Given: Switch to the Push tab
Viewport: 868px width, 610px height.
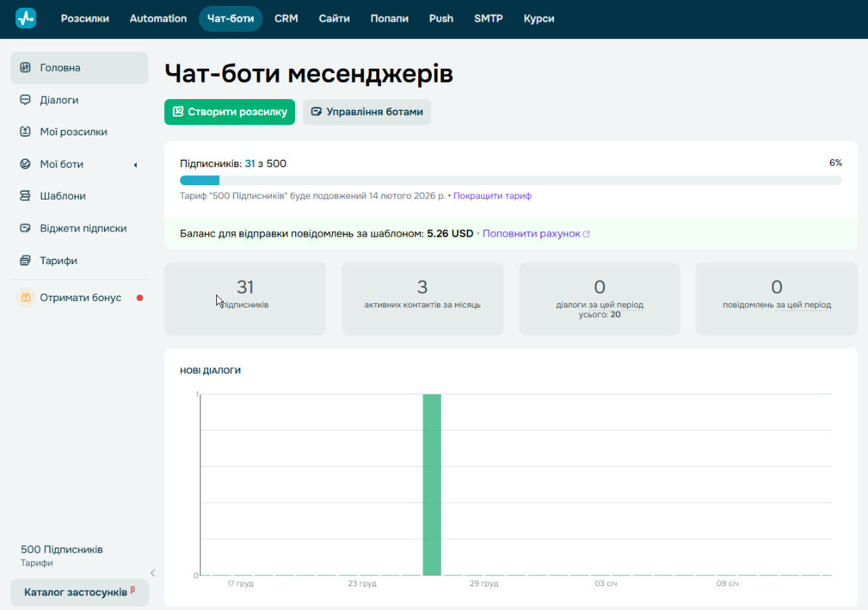Looking at the screenshot, I should point(441,19).
